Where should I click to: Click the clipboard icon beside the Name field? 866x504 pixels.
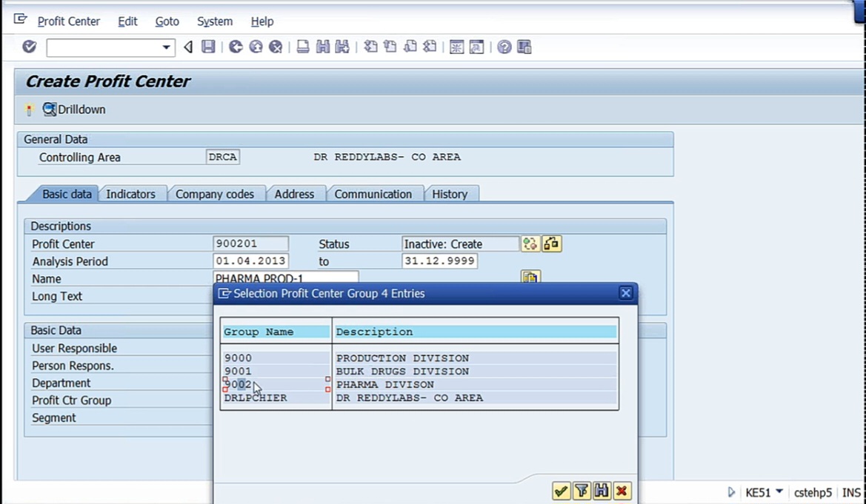coord(530,277)
